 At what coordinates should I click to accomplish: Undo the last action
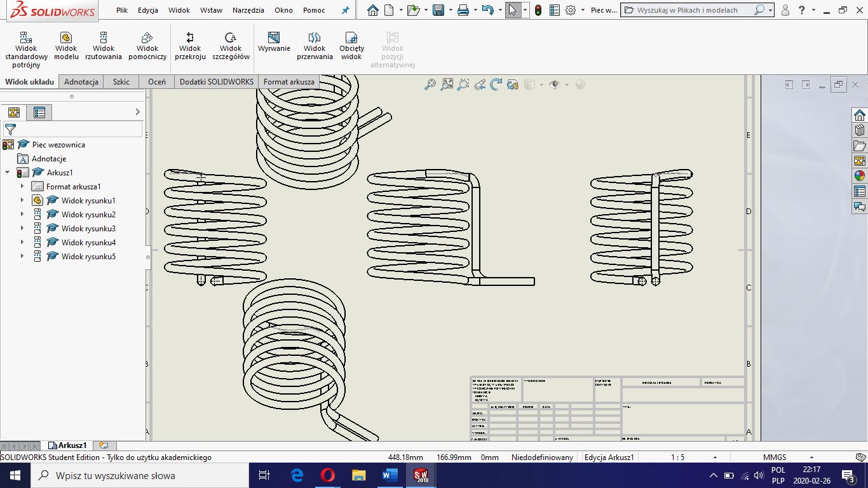pos(487,10)
